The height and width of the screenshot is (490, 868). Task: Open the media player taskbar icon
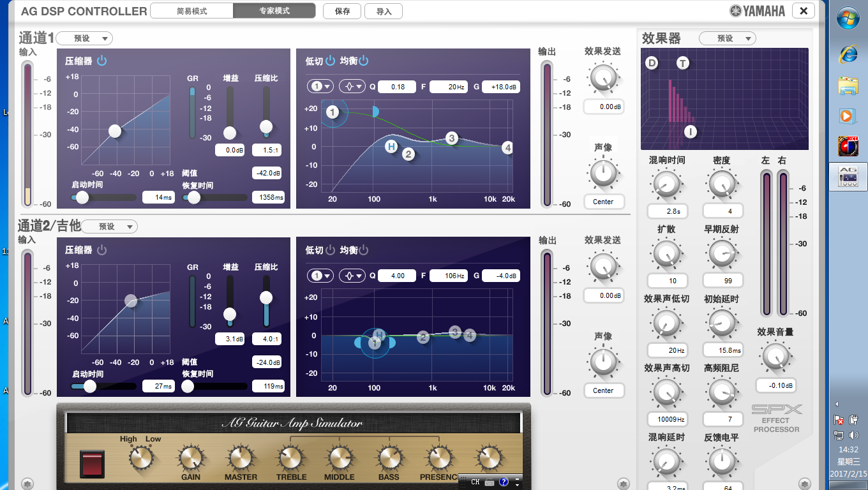click(x=848, y=116)
